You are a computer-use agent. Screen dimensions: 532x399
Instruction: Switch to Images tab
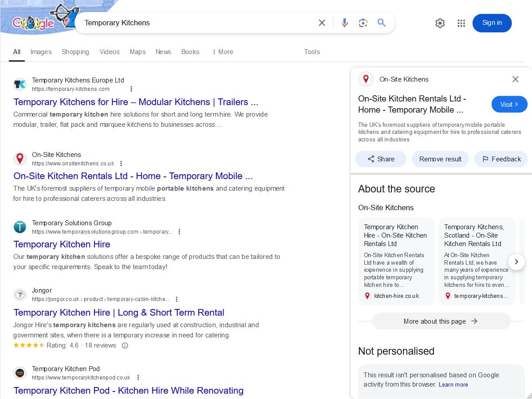[x=41, y=52]
